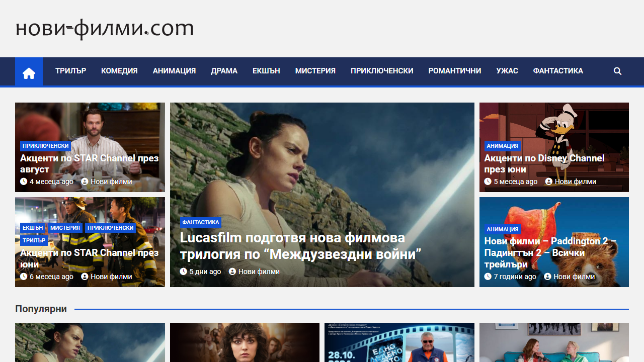The image size is (644, 362).
Task: Open article Акценти по STAR Channel през юни
Action: click(90, 258)
